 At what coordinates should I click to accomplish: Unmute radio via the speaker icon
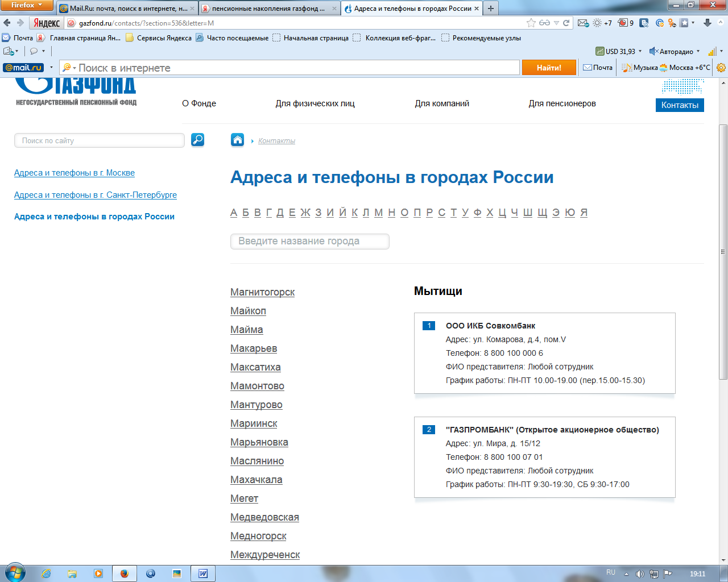click(x=653, y=51)
